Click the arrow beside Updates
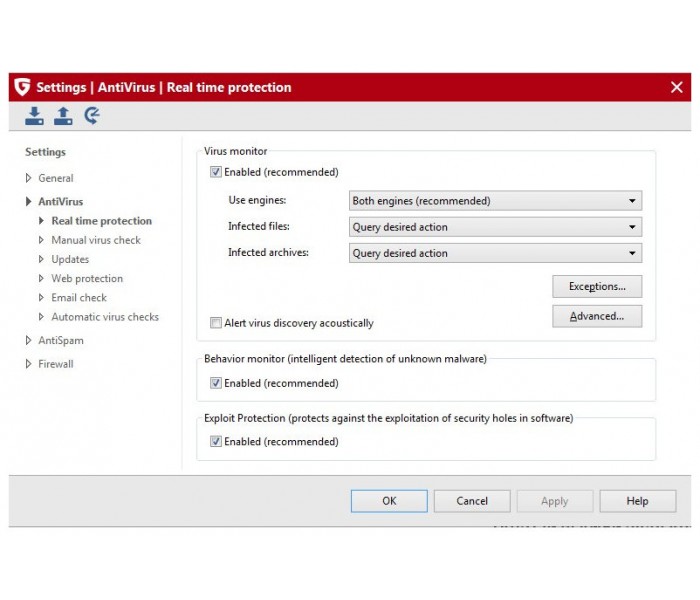700x600 pixels. coord(41,259)
